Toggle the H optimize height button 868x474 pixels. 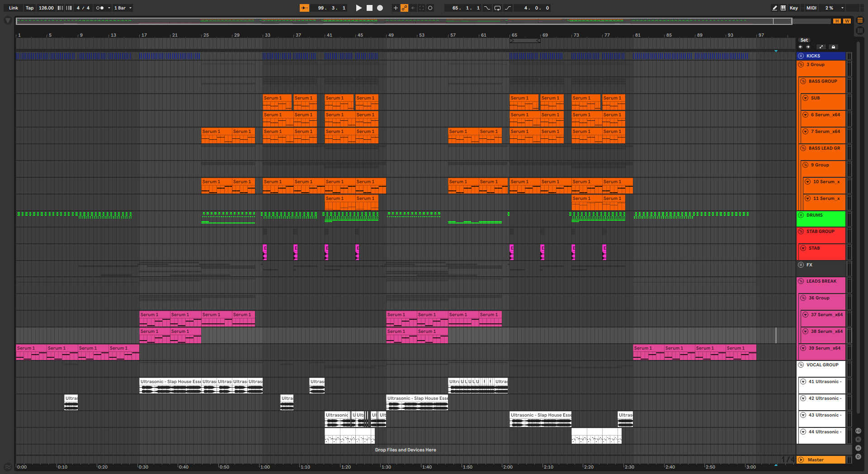tap(837, 21)
